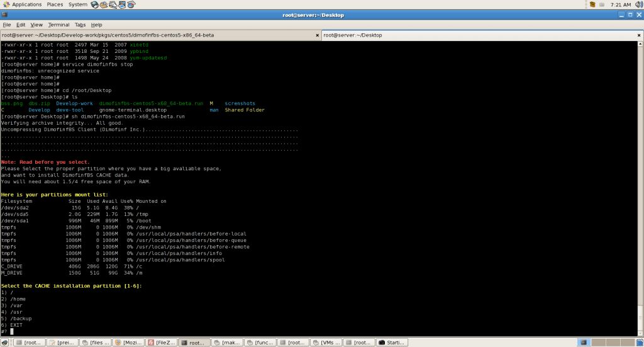This screenshot has width=644, height=347.
Task: Switch to the [func... taskbar window
Action: click(x=260, y=342)
